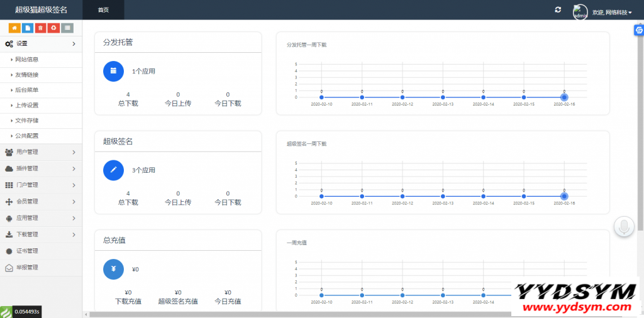Click the 2020-02-16 point on 分发托管 chart
This screenshot has height=318, width=644.
click(x=564, y=97)
